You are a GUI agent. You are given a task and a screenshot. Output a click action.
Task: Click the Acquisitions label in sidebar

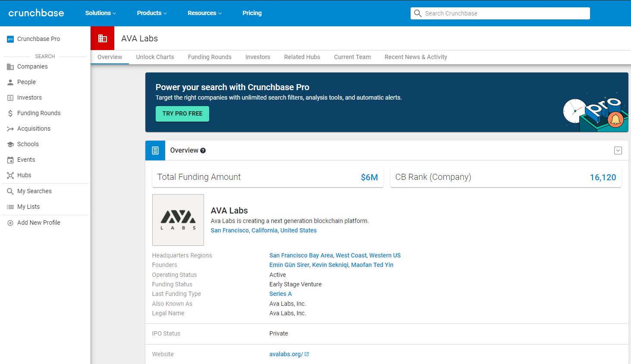pos(34,129)
